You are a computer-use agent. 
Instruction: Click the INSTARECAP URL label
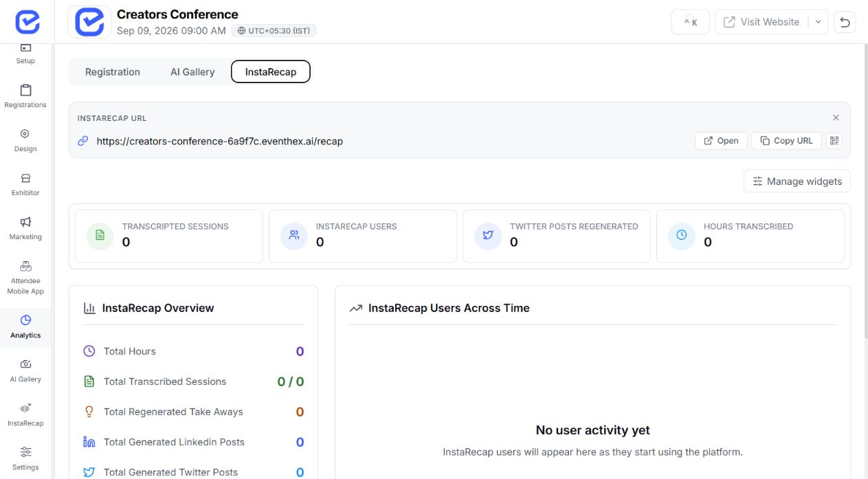pos(112,118)
